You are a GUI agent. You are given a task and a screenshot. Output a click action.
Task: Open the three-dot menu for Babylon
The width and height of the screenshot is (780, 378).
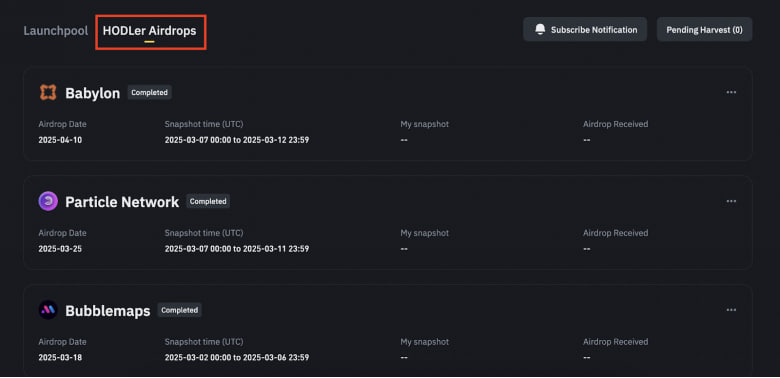click(731, 93)
